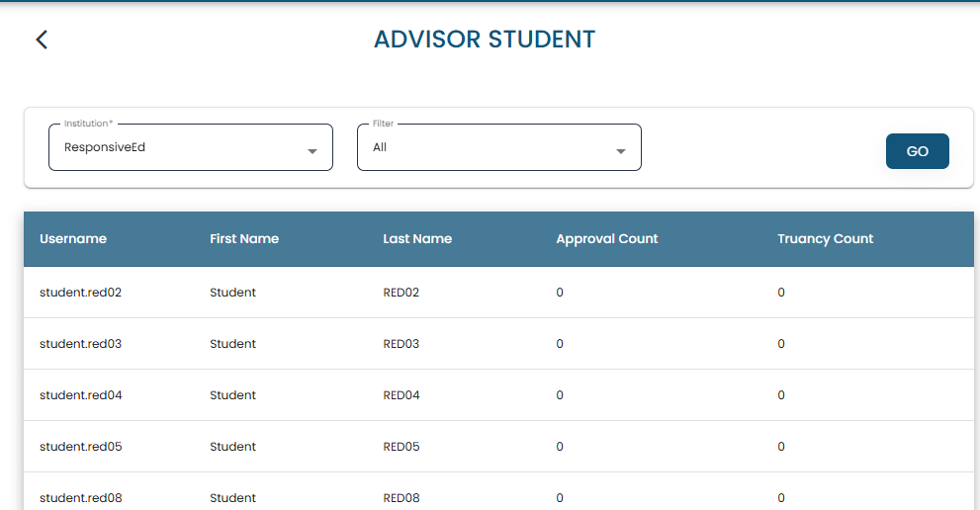Viewport: 980px width, 510px height.
Task: Open last name RED03 entry
Action: pos(401,344)
